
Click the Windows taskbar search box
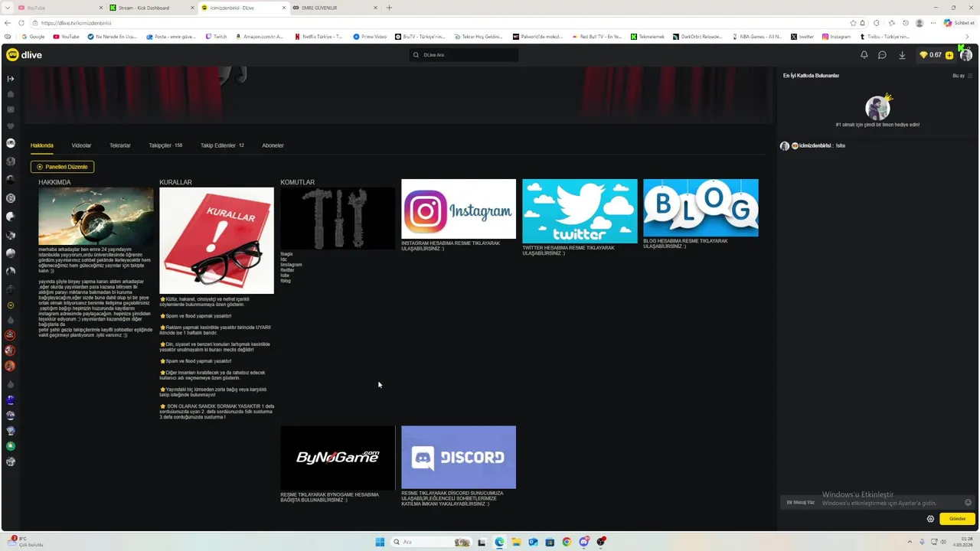431,542
